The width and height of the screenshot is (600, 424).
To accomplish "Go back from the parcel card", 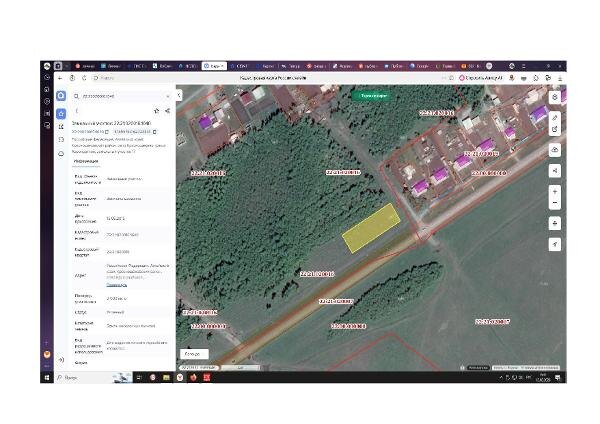I will (x=77, y=111).
